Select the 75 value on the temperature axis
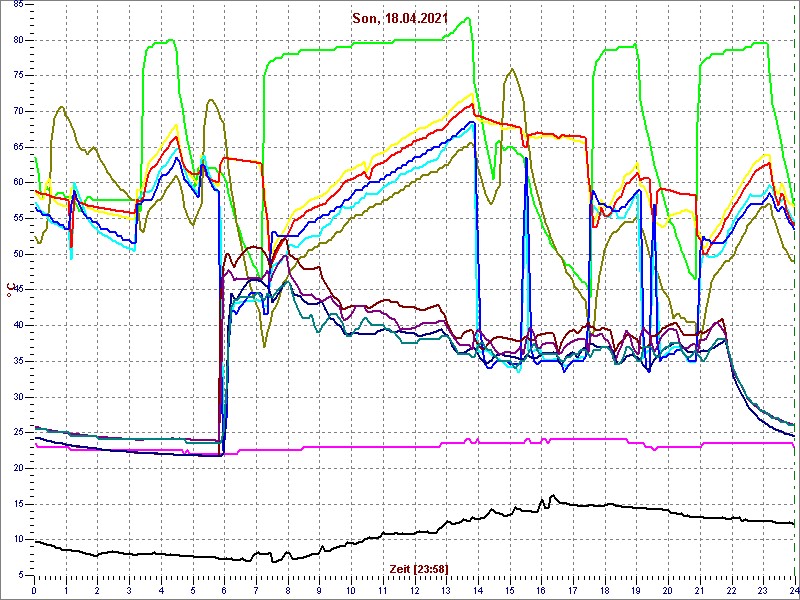 coord(19,76)
